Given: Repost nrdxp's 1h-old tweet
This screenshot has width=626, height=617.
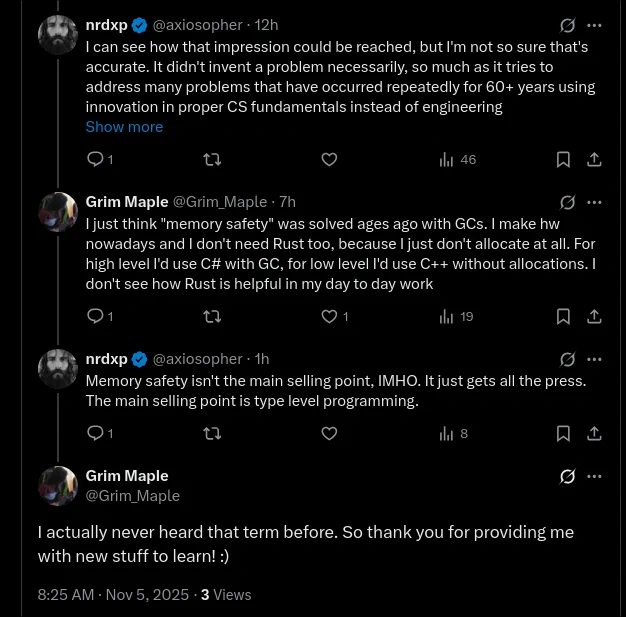Looking at the screenshot, I should [x=212, y=433].
